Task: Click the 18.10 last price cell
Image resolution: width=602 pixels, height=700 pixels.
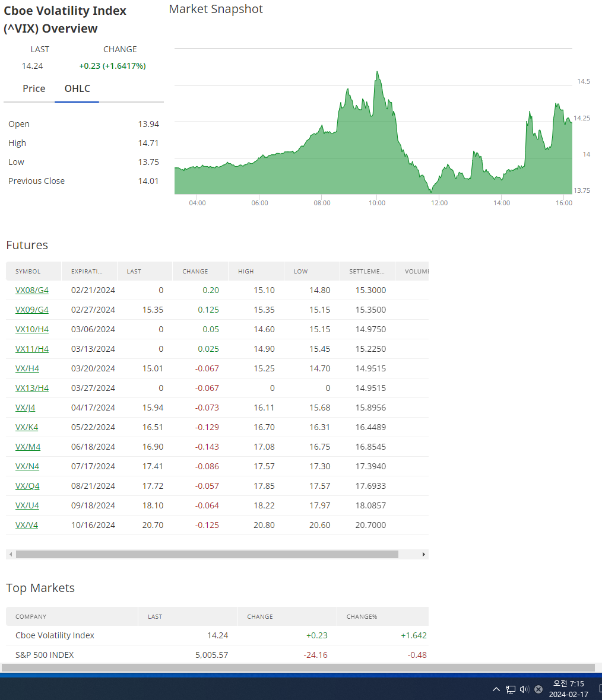Action: point(153,506)
